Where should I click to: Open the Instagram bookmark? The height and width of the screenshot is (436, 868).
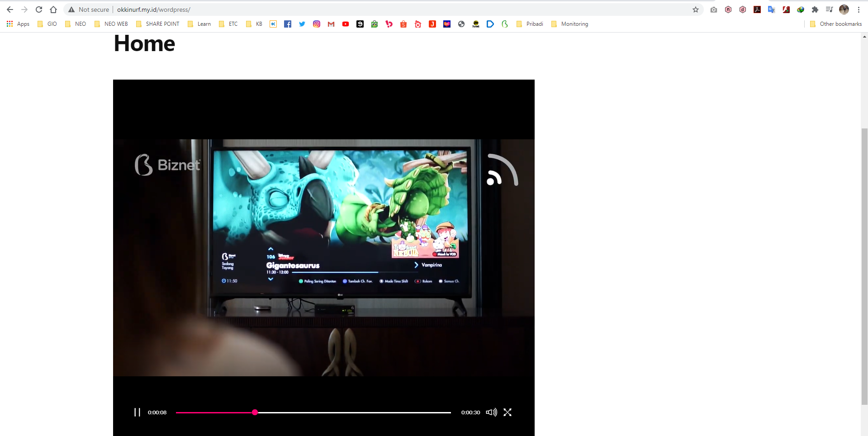coord(317,24)
